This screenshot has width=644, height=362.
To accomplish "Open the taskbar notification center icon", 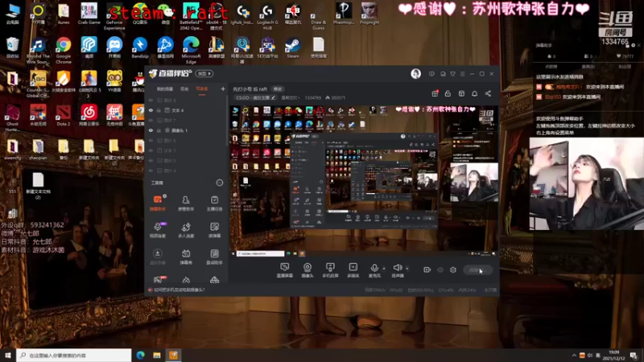I will (x=634, y=356).
